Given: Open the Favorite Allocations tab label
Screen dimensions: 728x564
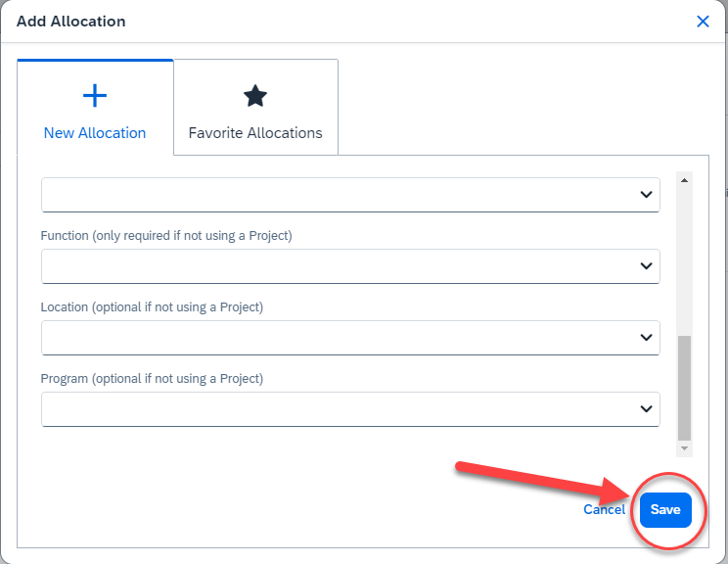Looking at the screenshot, I should [x=255, y=133].
